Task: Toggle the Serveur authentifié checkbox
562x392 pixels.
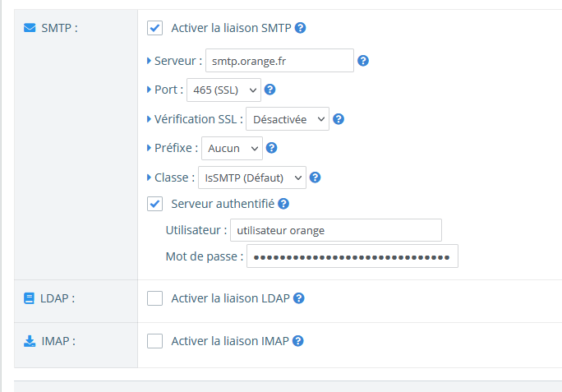Action: click(x=154, y=204)
